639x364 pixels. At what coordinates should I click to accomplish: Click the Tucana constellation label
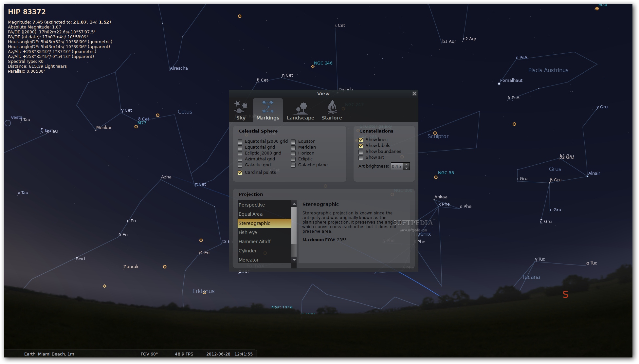tap(531, 277)
